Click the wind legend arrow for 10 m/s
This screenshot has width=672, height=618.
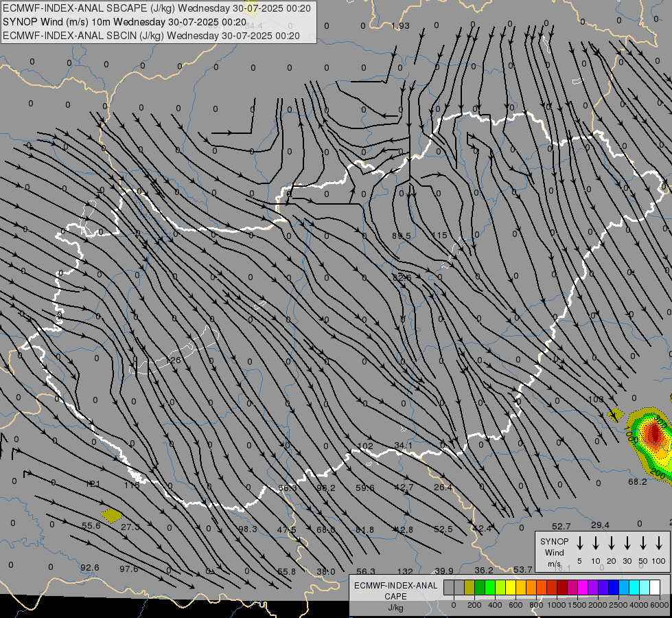pyautogui.click(x=596, y=543)
